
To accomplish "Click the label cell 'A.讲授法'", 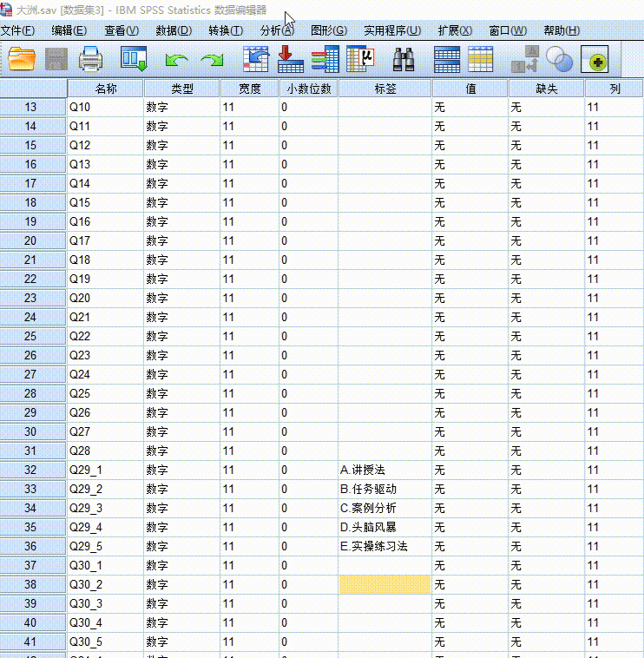I will pos(385,470).
